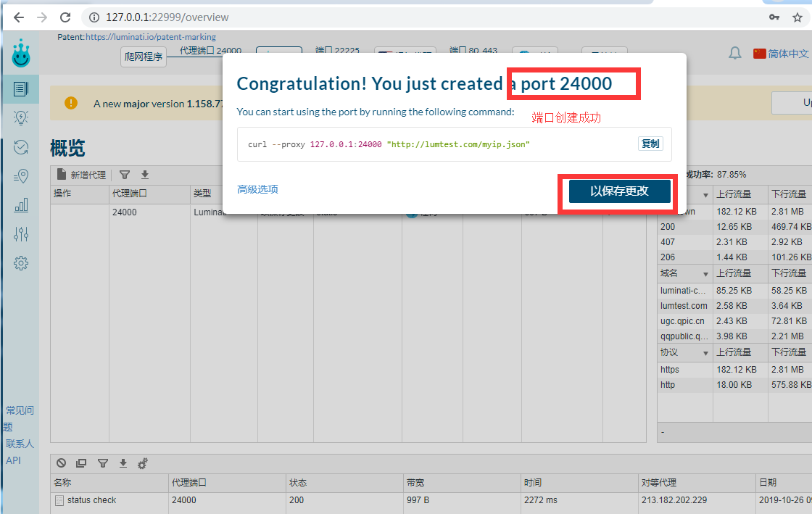Reload the page with the refresh icon

(65, 17)
